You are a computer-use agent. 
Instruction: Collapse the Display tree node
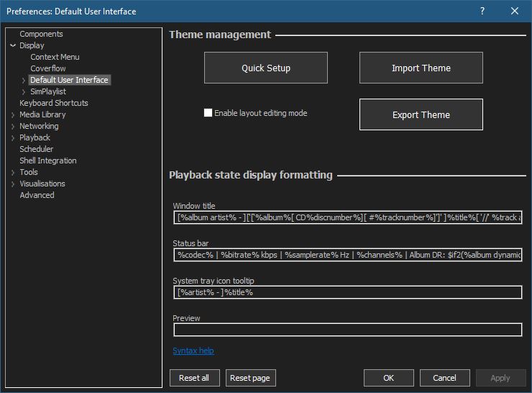[x=13, y=46]
